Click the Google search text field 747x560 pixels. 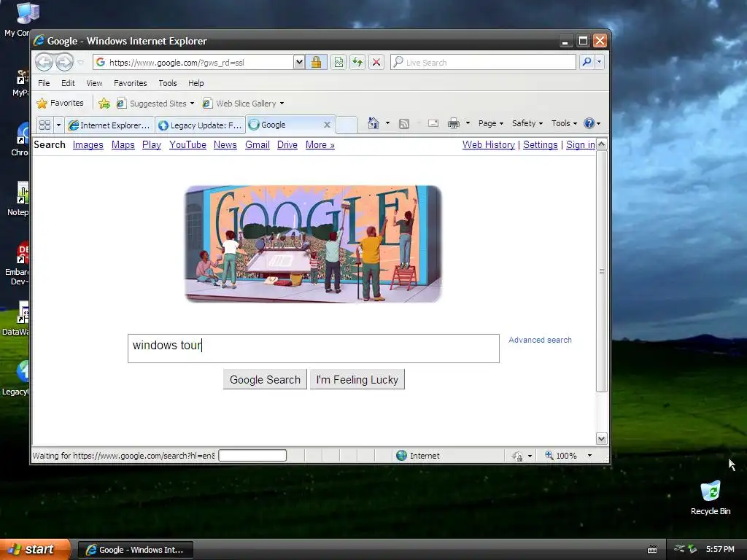(x=314, y=348)
